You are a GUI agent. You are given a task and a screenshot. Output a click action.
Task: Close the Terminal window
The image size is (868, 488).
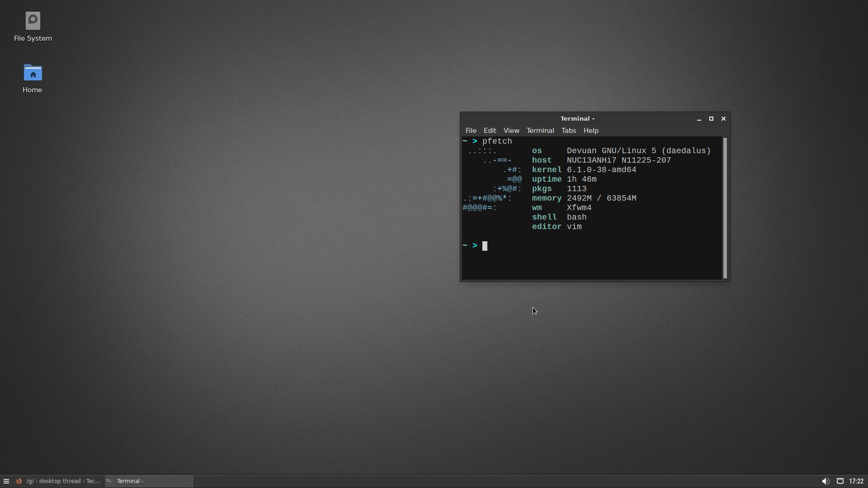coord(723,119)
